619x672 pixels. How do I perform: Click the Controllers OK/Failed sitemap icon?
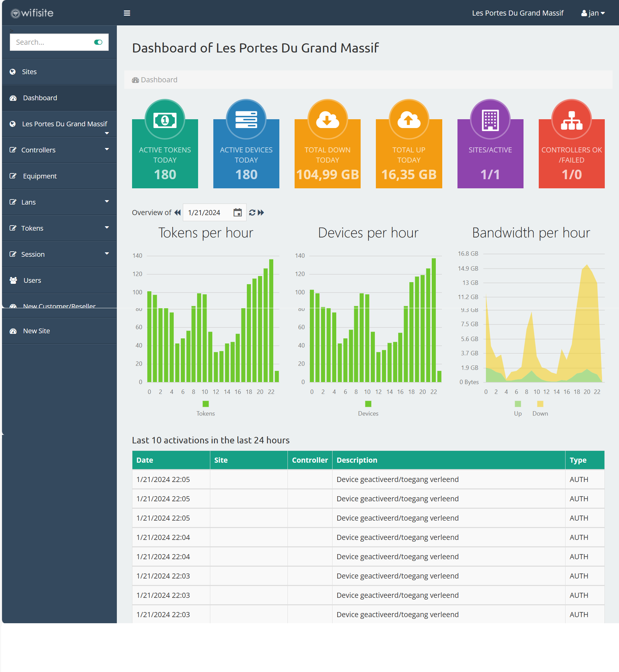point(572,120)
